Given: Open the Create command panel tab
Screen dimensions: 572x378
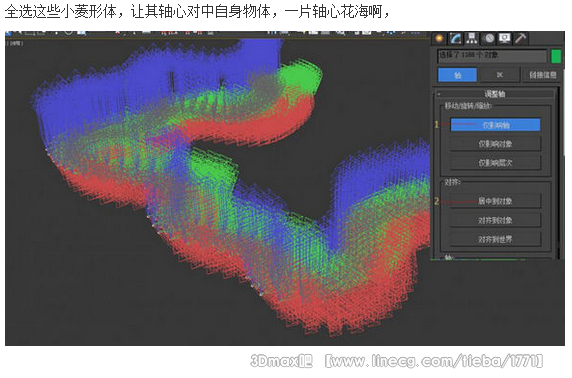Looking at the screenshot, I should point(439,38).
